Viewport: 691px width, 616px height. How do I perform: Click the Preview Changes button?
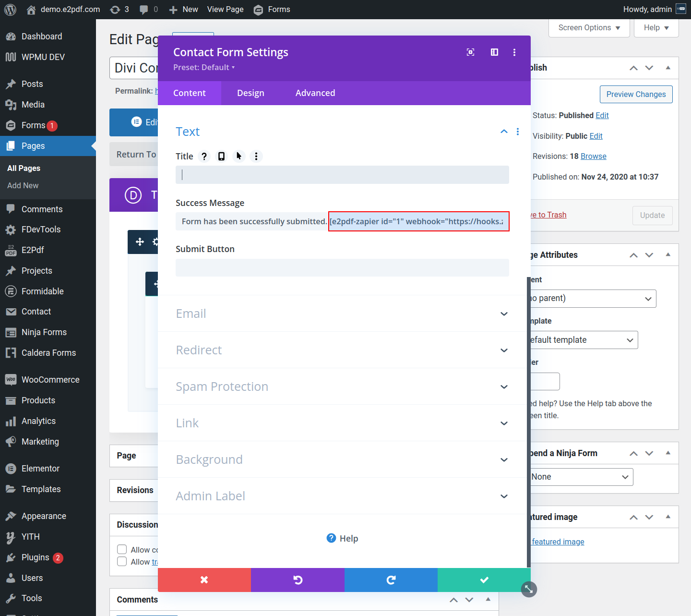pyautogui.click(x=636, y=94)
